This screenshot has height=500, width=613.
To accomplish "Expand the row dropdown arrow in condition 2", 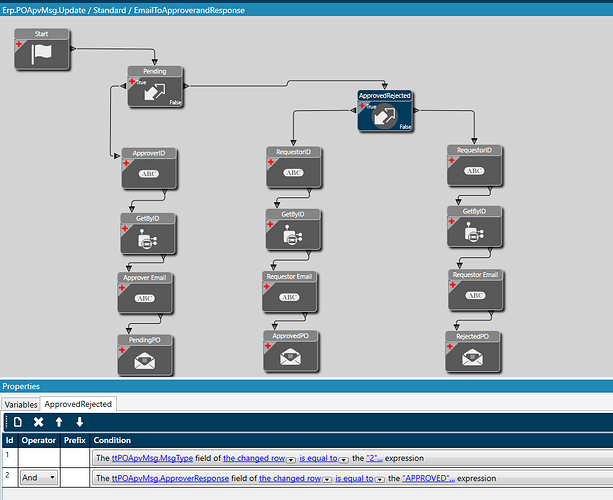I will [x=327, y=480].
